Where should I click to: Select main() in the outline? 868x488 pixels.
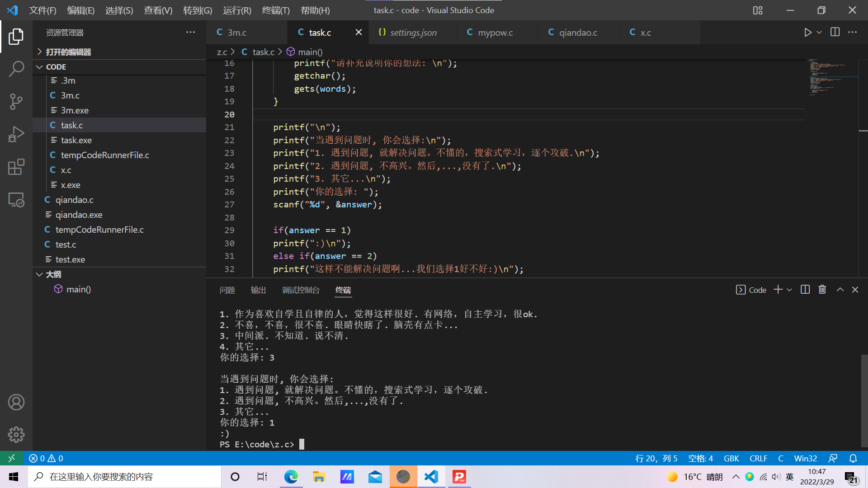[x=119, y=289]
